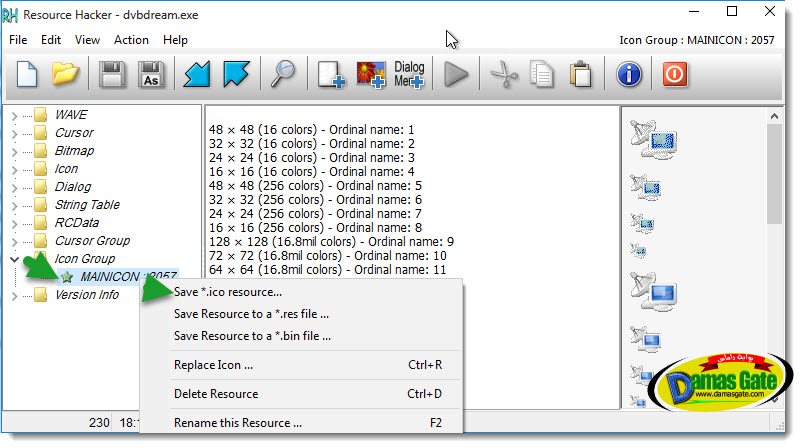The image size is (800, 448).
Task: Expand the RCData tree node
Action: pos(14,224)
